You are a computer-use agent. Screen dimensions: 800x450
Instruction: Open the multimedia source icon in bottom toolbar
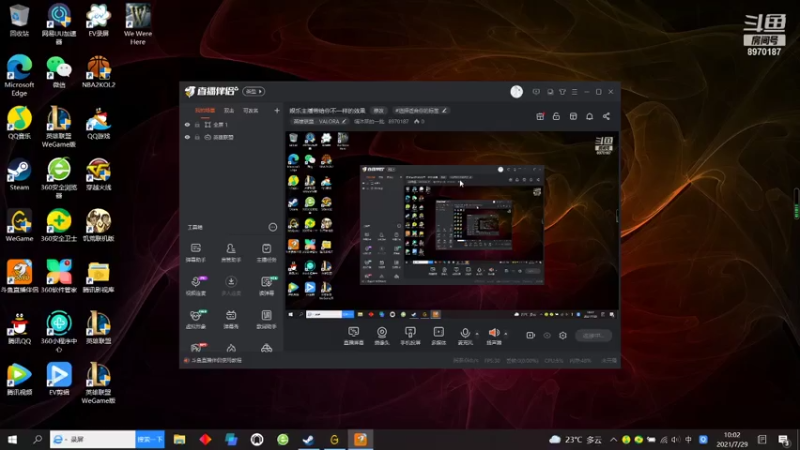pyautogui.click(x=438, y=333)
